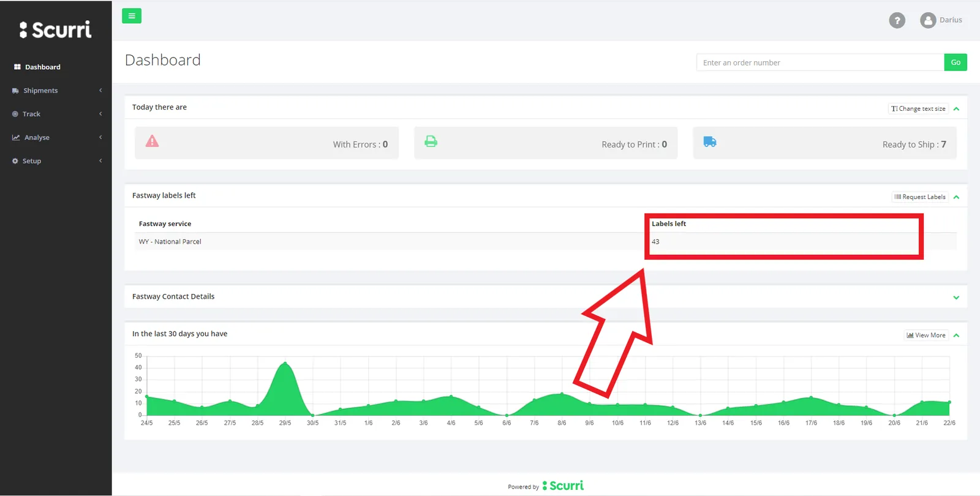
Task: Click the Shipments truck icon in sidebar
Action: pyautogui.click(x=15, y=91)
